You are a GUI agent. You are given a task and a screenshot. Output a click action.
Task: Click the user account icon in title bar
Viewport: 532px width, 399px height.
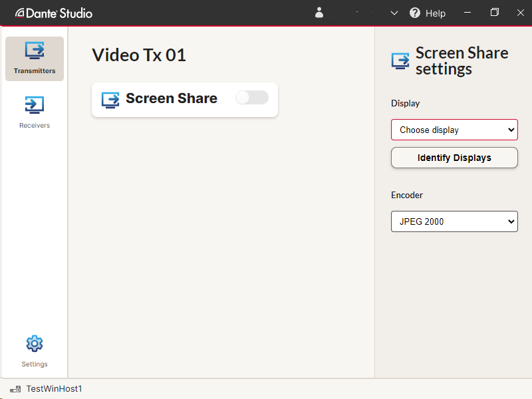coord(319,13)
